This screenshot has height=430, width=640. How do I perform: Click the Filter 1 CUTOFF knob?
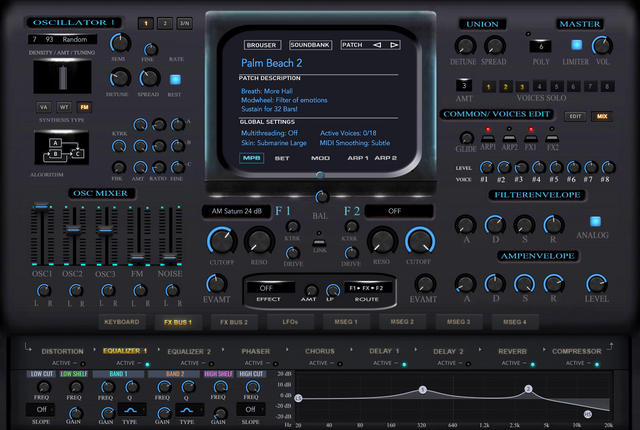[x=221, y=240]
